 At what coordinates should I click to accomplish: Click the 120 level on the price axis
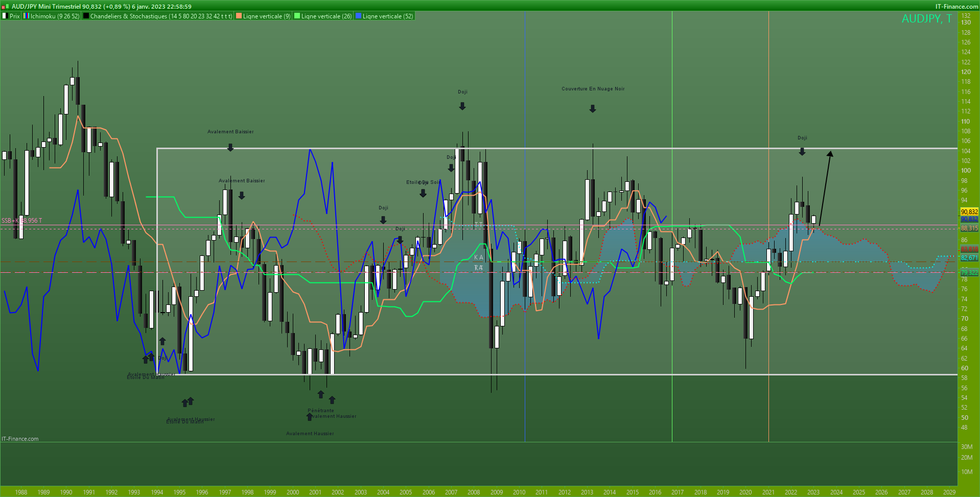coord(966,72)
